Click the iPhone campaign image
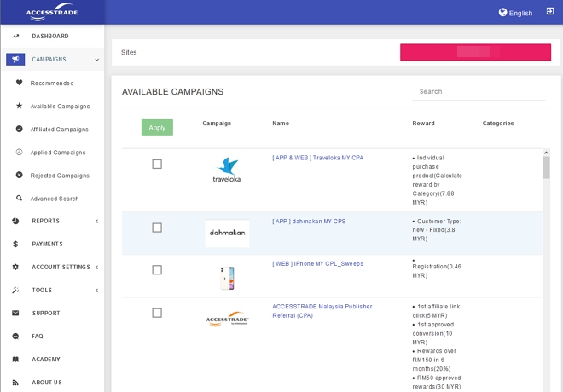Image resolution: width=563 pixels, height=392 pixels. pyautogui.click(x=227, y=278)
